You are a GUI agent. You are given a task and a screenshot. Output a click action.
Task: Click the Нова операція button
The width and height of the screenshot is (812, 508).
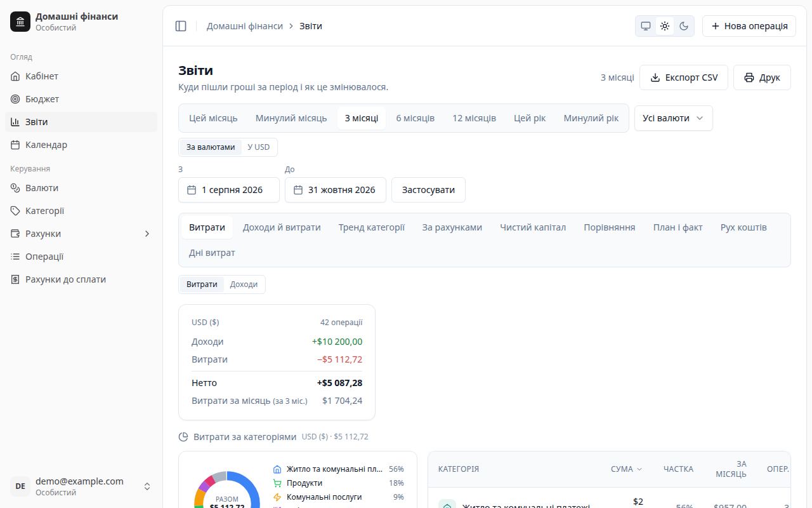tap(749, 26)
